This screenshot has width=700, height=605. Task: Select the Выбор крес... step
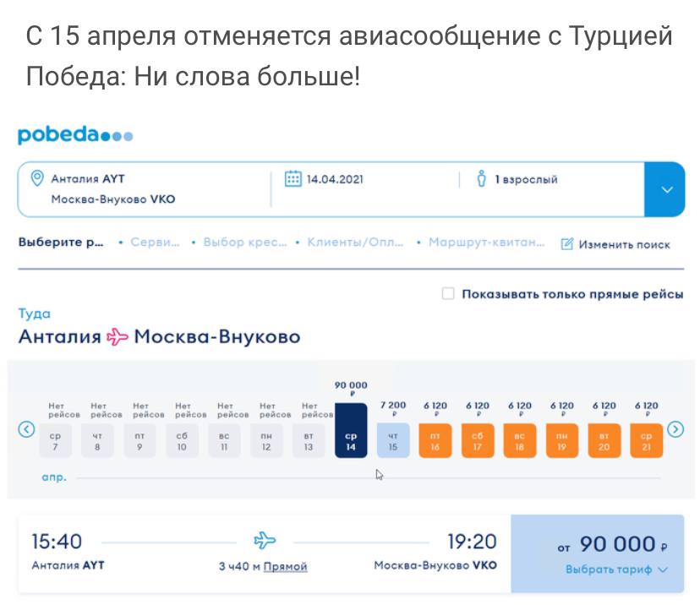coord(245,243)
